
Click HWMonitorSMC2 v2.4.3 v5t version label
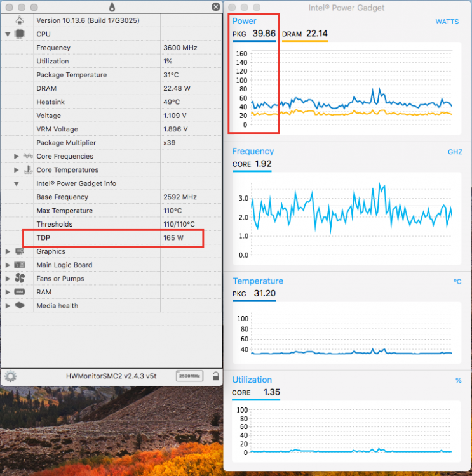[x=111, y=376]
